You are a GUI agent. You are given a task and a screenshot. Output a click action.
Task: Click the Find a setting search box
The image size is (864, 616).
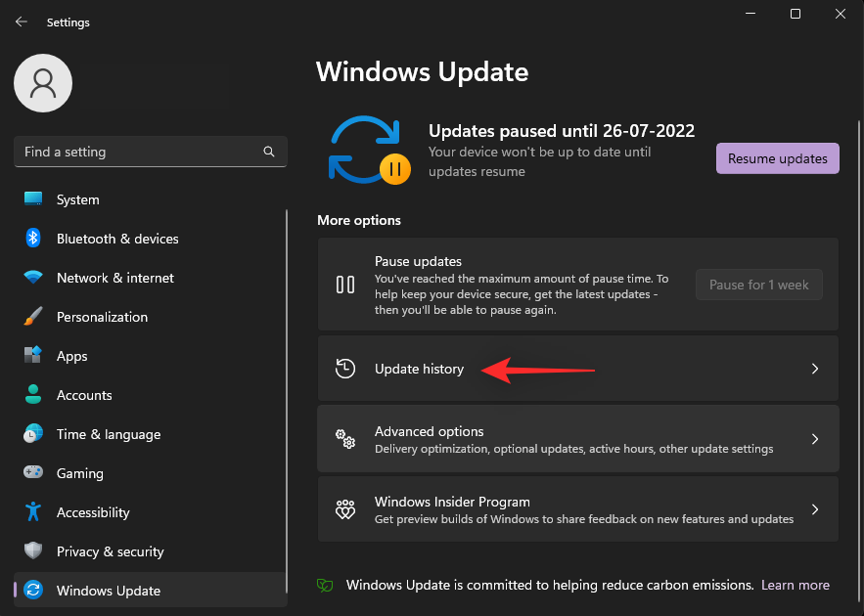(147, 152)
